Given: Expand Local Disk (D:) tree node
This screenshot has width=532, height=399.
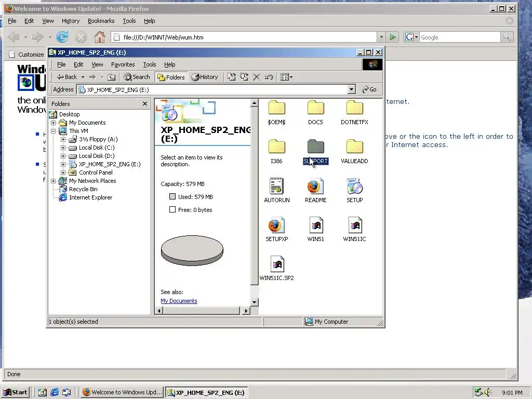Looking at the screenshot, I should pos(63,156).
